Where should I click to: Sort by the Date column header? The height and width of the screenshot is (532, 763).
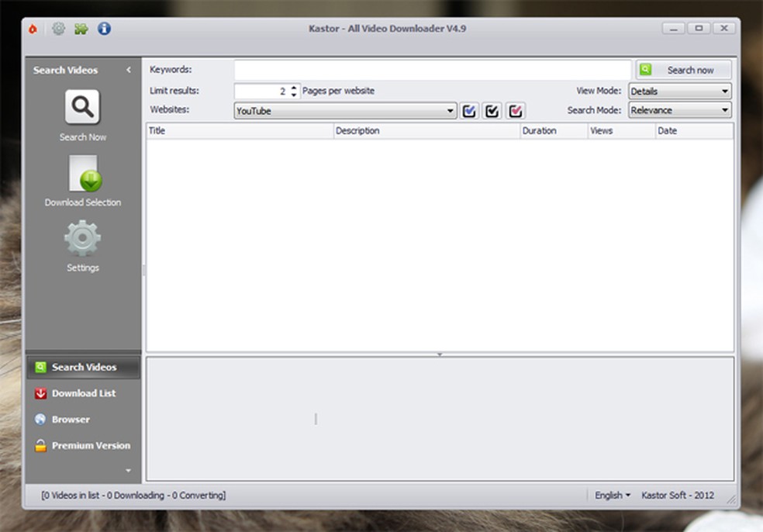point(695,130)
